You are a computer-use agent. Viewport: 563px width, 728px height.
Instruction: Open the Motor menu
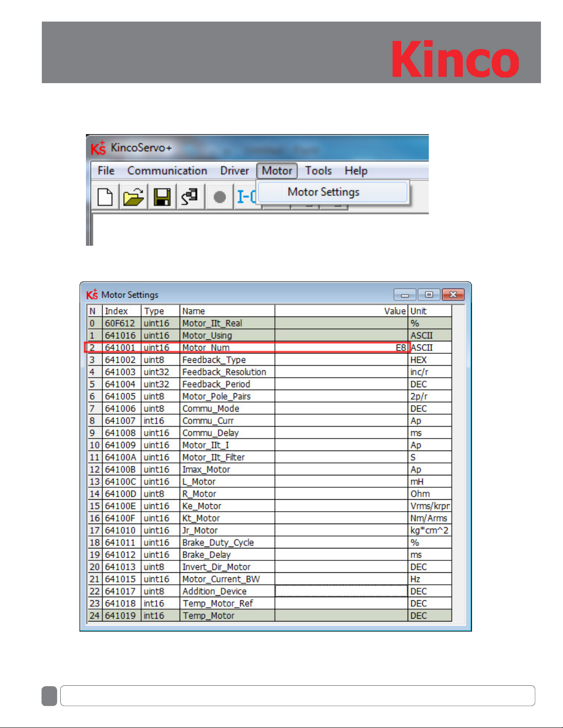[x=277, y=171]
